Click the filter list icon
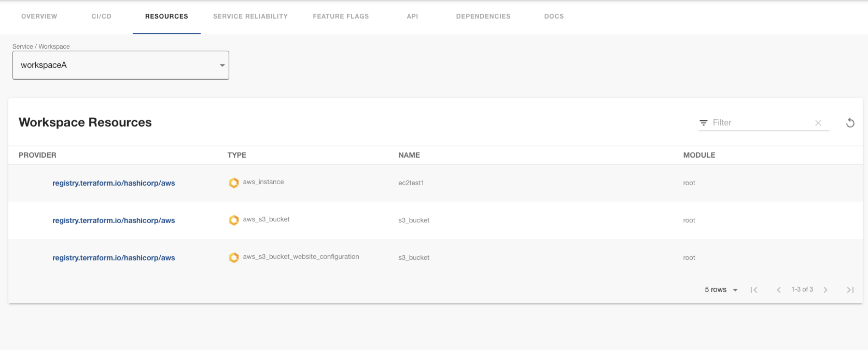 pyautogui.click(x=703, y=123)
